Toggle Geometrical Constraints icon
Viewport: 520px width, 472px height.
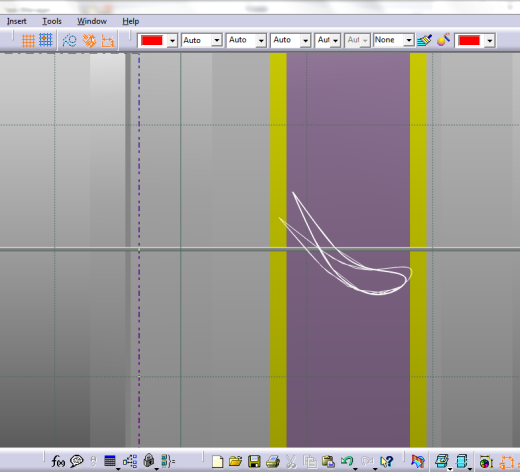point(89,41)
